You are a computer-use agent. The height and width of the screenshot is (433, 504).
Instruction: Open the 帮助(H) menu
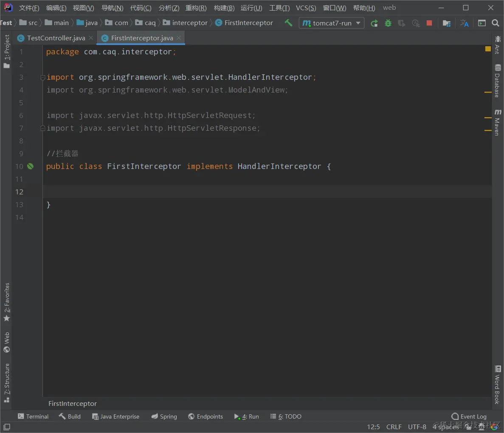[364, 8]
